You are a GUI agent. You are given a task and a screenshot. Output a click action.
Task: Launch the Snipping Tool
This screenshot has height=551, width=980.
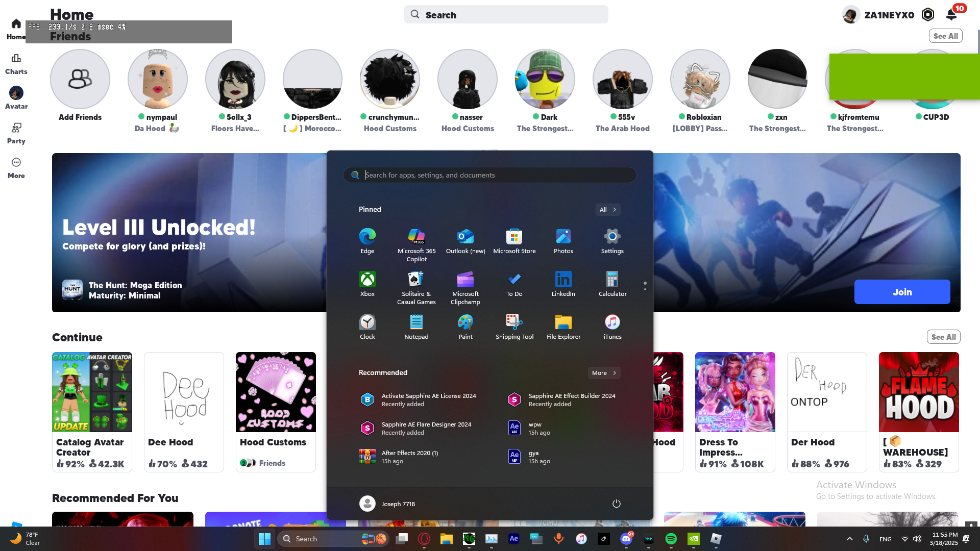point(514,327)
